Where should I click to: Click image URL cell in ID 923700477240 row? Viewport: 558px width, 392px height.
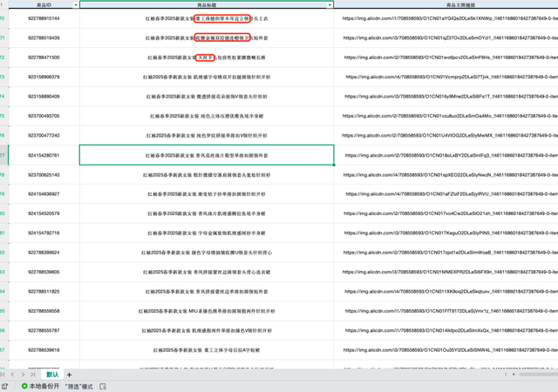click(x=446, y=136)
